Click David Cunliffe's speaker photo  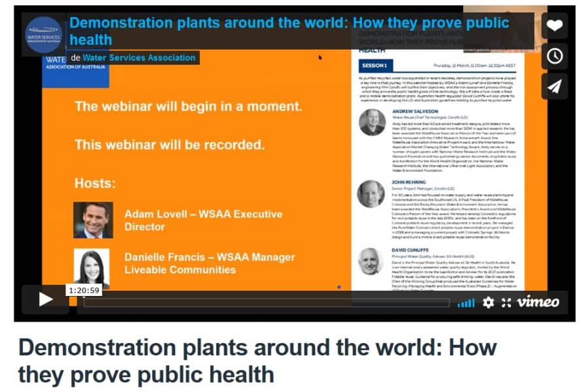point(371,260)
